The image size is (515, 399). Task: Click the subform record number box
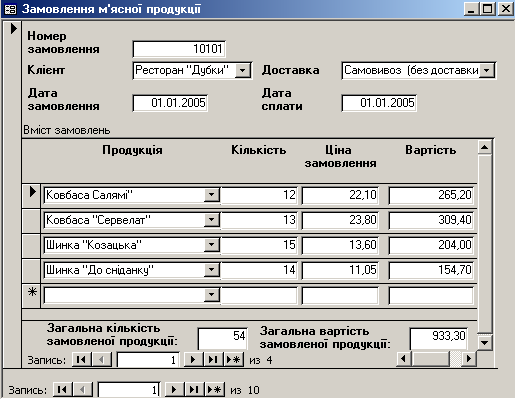[148, 360]
